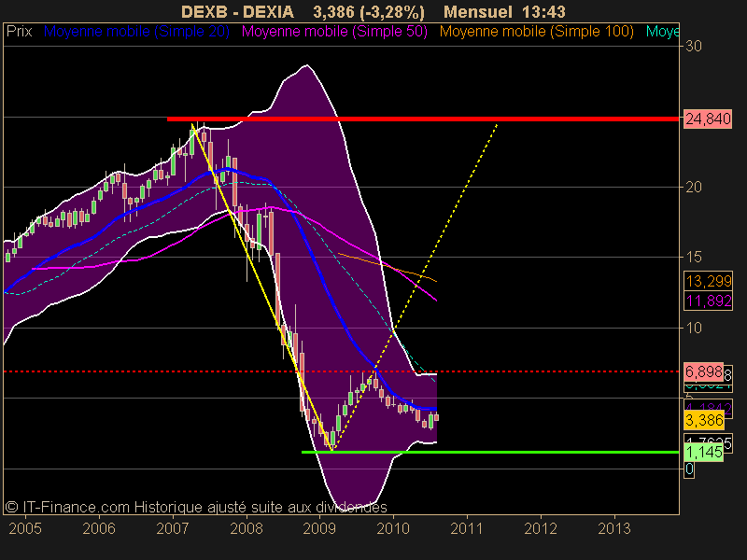Select Moyenne mobile (Simple 20) legend entry
This screenshot has height=560, width=747.
pyautogui.click(x=136, y=32)
